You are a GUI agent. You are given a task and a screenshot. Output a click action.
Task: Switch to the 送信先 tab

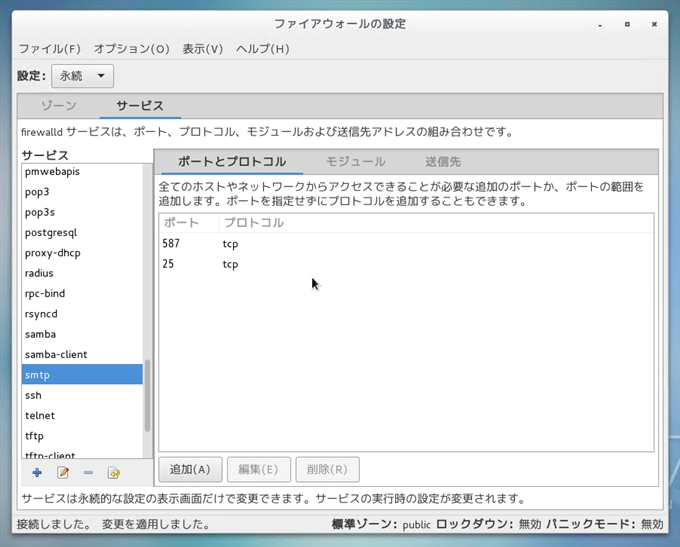point(442,162)
